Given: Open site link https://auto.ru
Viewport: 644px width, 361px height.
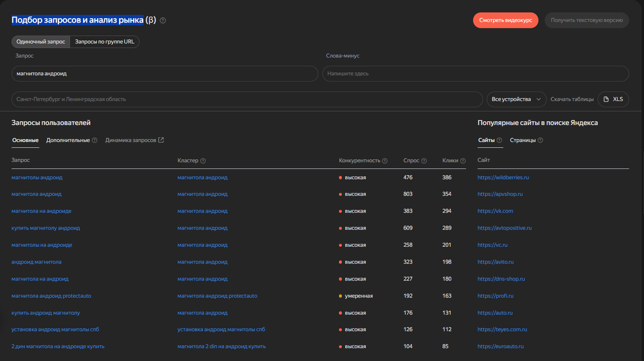Looking at the screenshot, I should [x=495, y=313].
